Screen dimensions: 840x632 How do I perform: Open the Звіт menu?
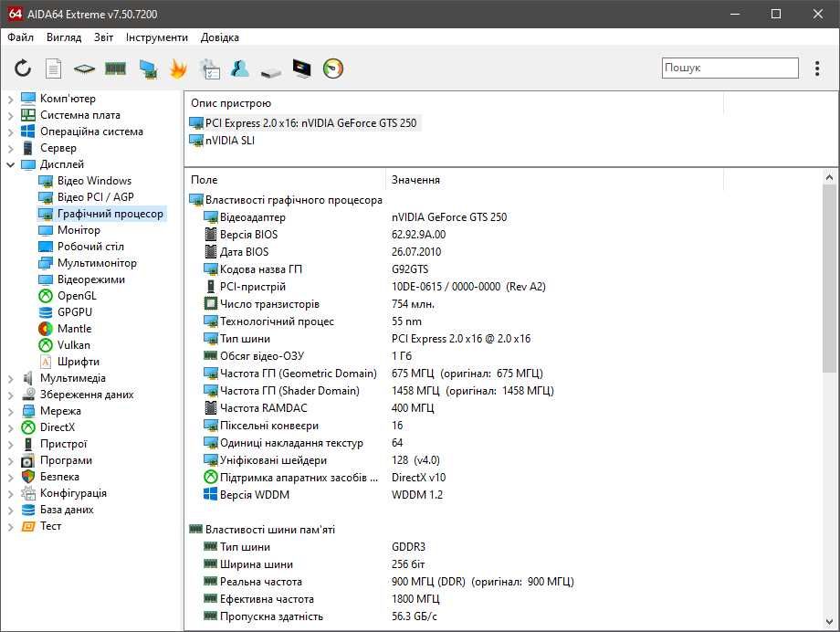click(x=103, y=37)
